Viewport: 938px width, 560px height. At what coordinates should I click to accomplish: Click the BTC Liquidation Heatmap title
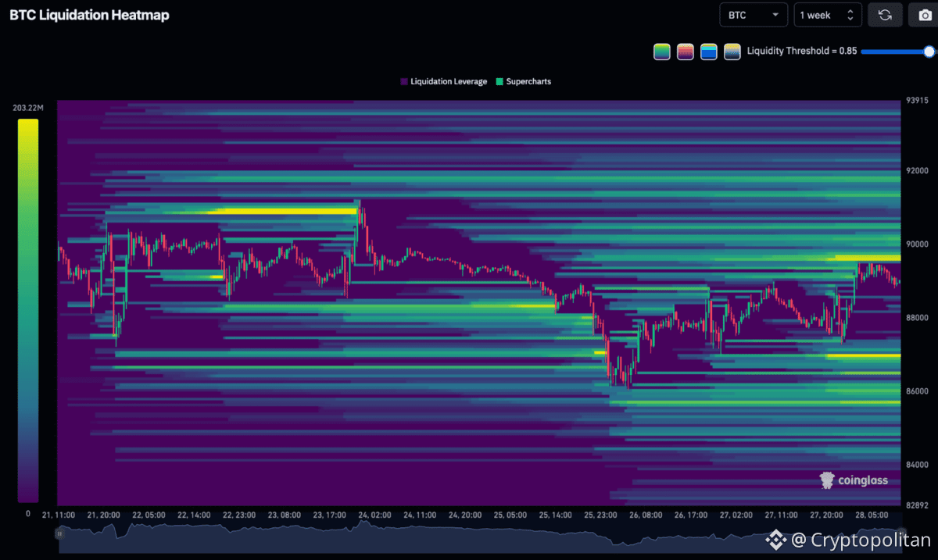tap(89, 15)
